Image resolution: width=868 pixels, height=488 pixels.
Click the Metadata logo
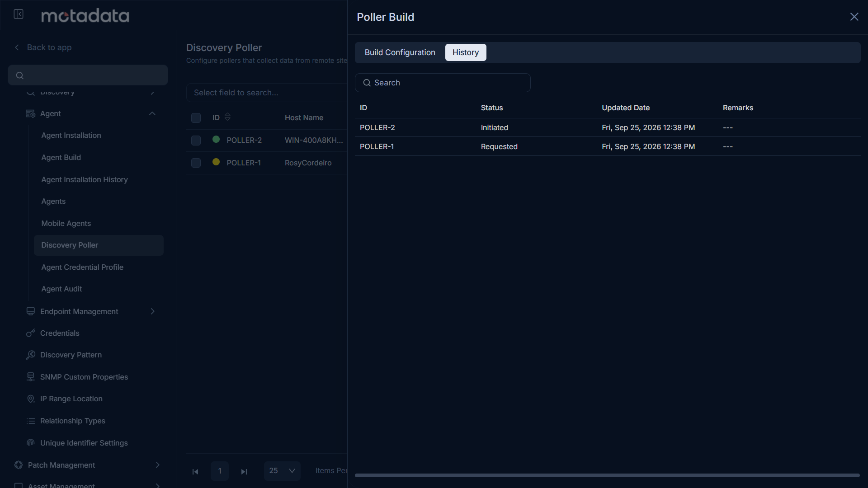[x=85, y=16]
